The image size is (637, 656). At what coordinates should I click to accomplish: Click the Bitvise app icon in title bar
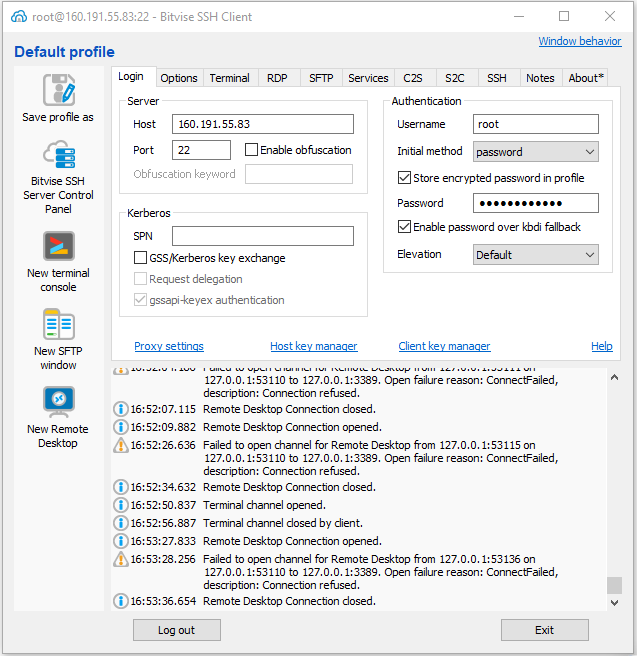tap(19, 17)
